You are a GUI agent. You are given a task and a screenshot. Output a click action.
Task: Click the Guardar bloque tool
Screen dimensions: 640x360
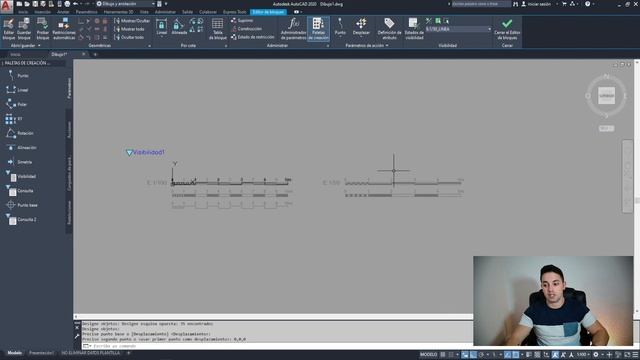[24, 29]
